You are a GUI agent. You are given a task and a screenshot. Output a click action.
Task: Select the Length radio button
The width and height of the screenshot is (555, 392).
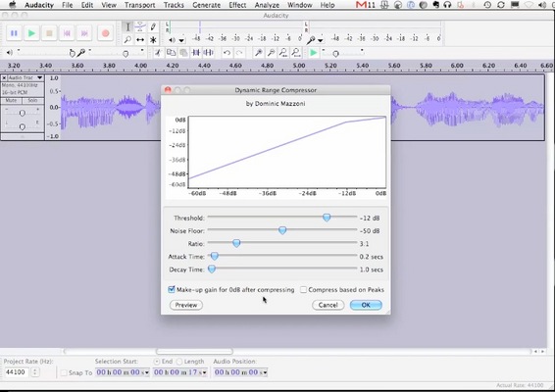coord(179,362)
